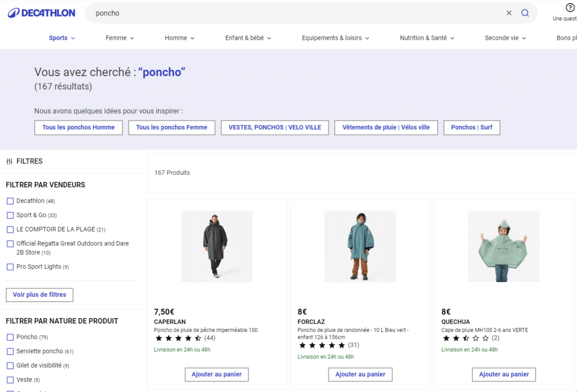This screenshot has height=392, width=577.
Task: Open the Seconde vie menu
Action: (505, 38)
